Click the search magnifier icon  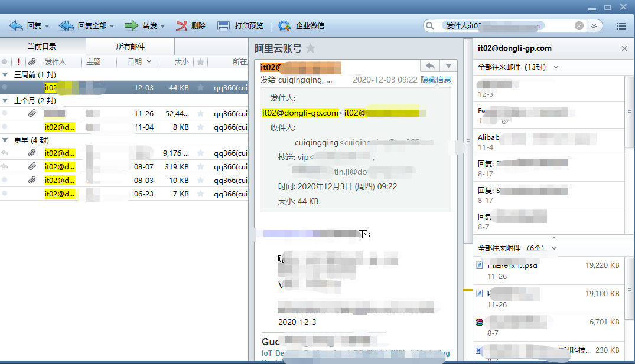[x=430, y=26]
